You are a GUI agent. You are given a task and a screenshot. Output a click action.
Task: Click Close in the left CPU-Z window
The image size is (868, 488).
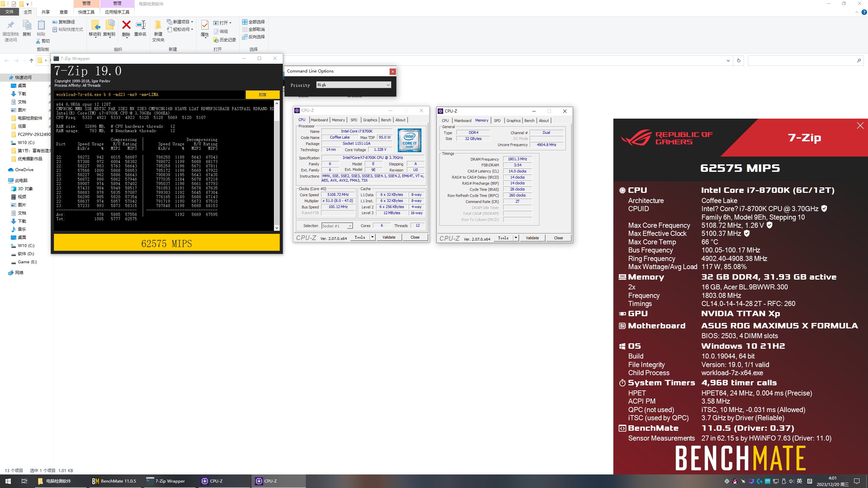(x=415, y=237)
